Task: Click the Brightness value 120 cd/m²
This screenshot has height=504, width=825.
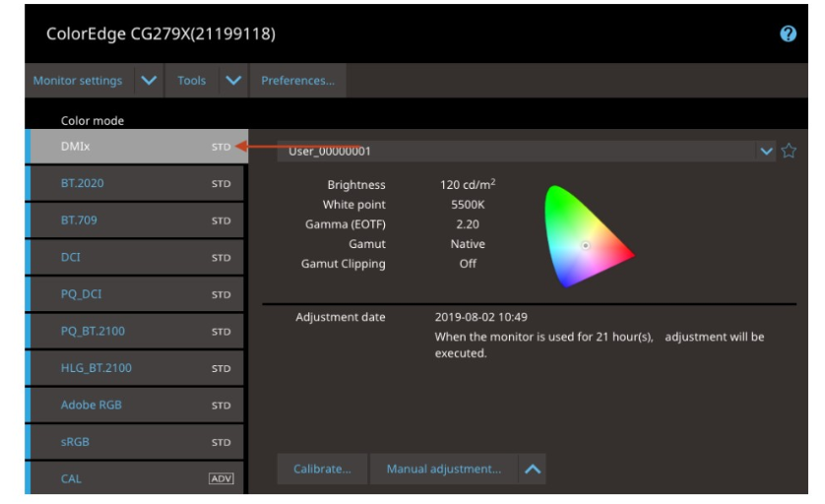Action: pyautogui.click(x=468, y=184)
